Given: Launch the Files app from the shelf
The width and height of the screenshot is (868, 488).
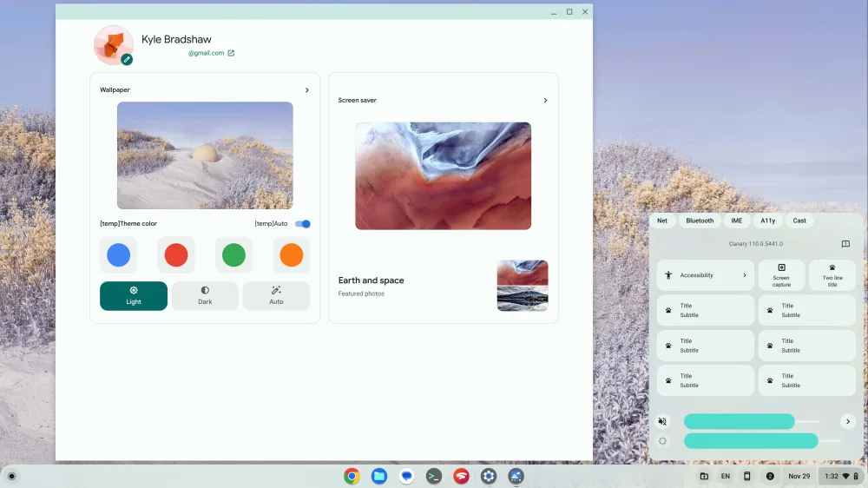Looking at the screenshot, I should point(378,476).
